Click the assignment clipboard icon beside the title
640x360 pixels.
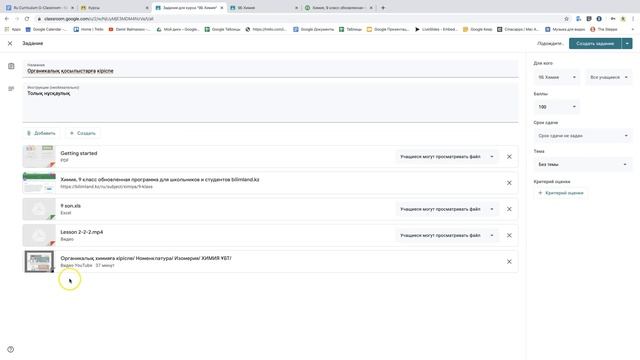point(11,66)
